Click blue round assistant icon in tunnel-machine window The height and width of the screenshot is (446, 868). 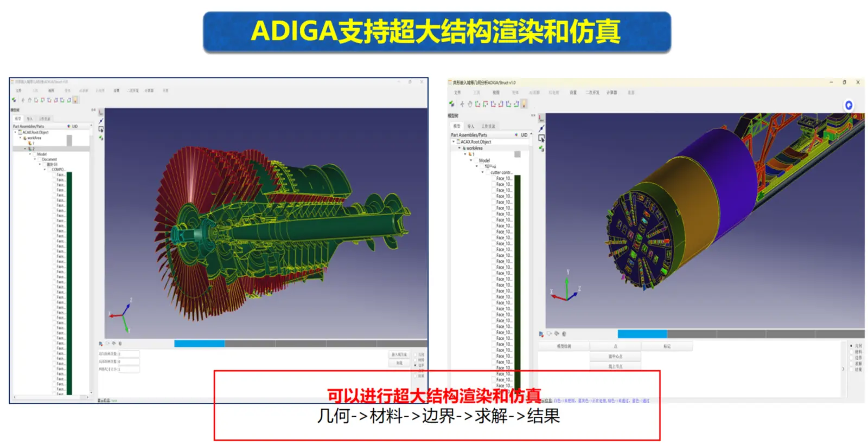848,105
